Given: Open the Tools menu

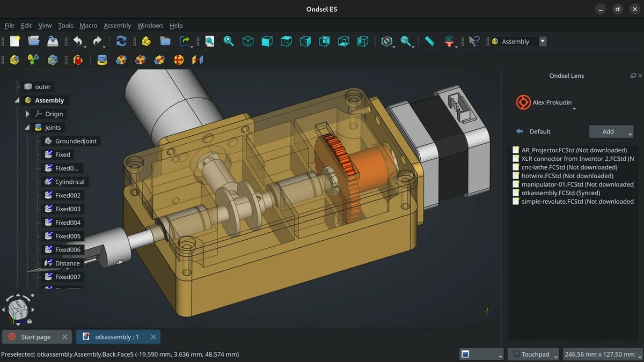Looking at the screenshot, I should point(65,25).
